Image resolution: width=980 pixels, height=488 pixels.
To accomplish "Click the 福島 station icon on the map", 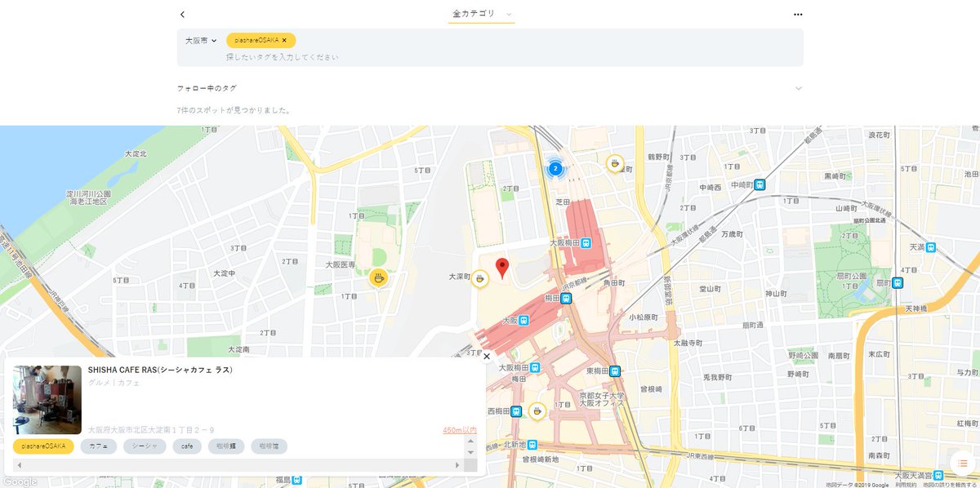I will pos(296,481).
